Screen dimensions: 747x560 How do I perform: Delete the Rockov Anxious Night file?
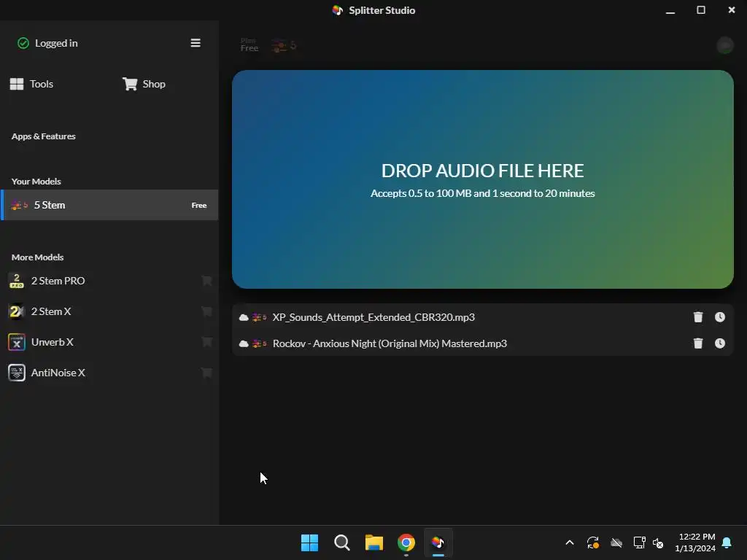coord(698,343)
